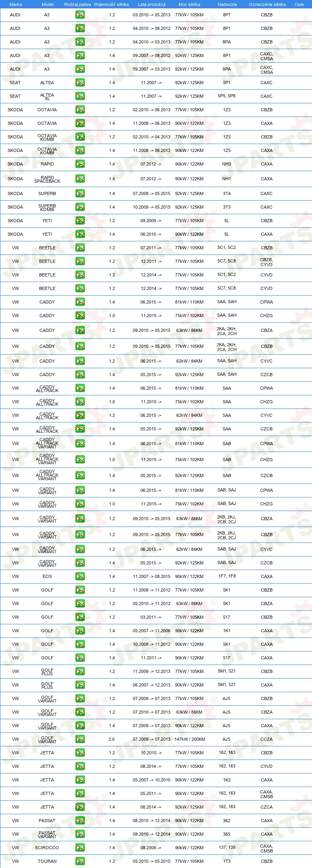Select the EOS model cell
This screenshot has height=868, width=312.
(47, 576)
